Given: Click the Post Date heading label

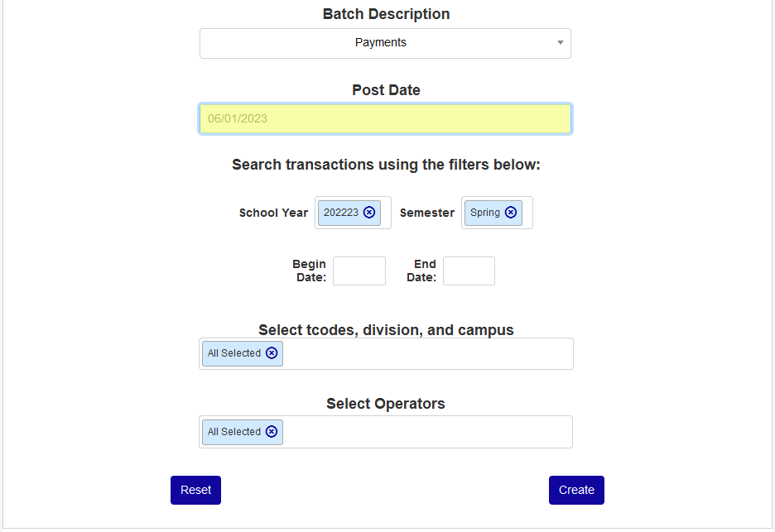Looking at the screenshot, I should coord(386,90).
